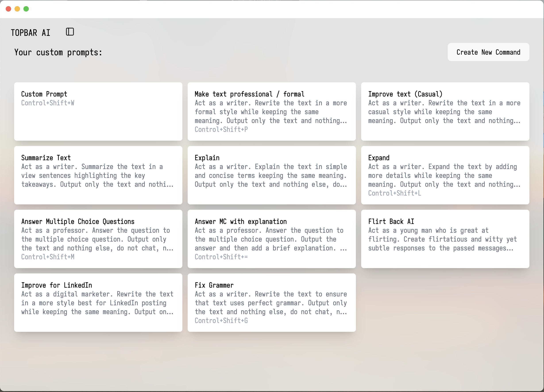Screen dimensions: 544x392
Task: Select the Improve text (Casual) card
Action: [x=445, y=111]
